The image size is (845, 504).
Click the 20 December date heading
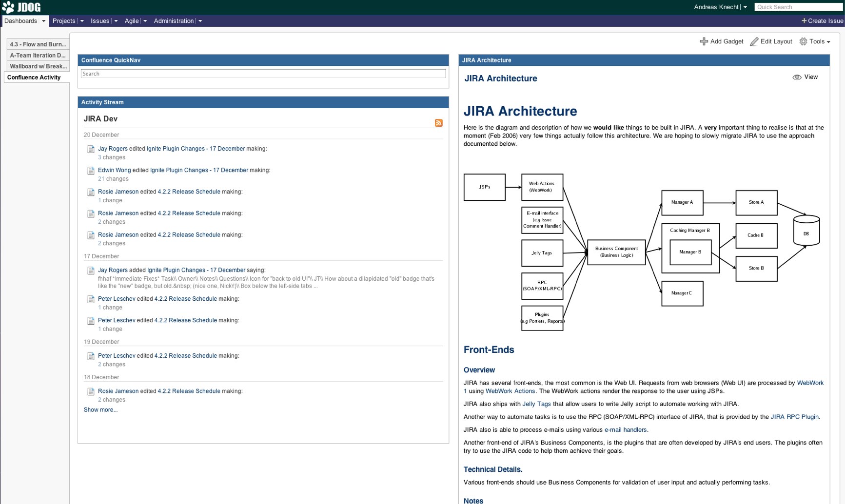pos(101,135)
